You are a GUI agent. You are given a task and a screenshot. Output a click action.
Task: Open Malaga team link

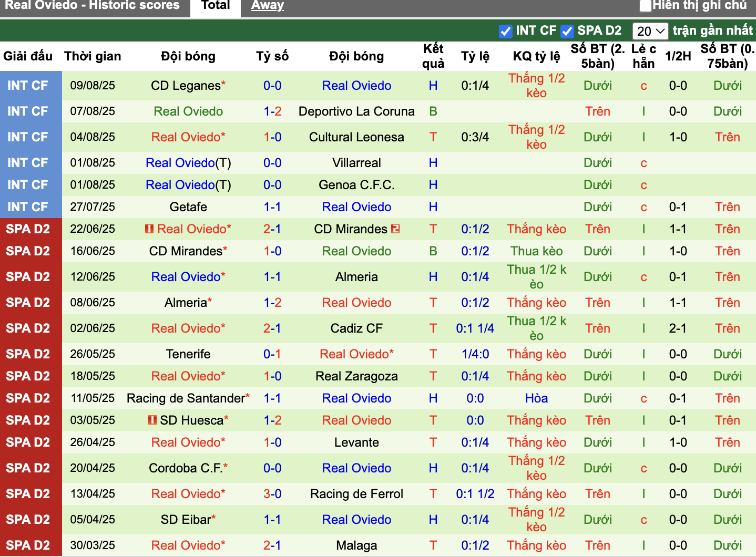356,545
